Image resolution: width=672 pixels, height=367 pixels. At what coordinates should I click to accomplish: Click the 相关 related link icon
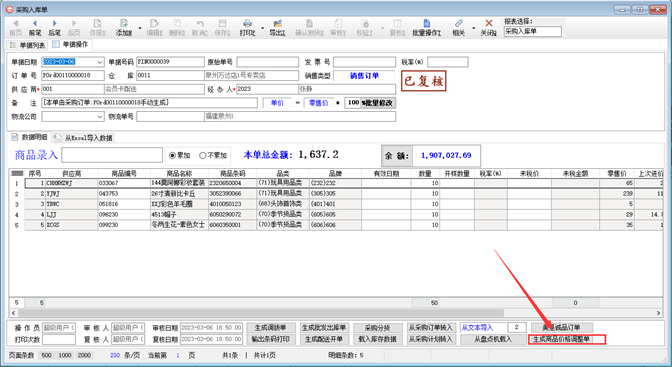pos(459,24)
